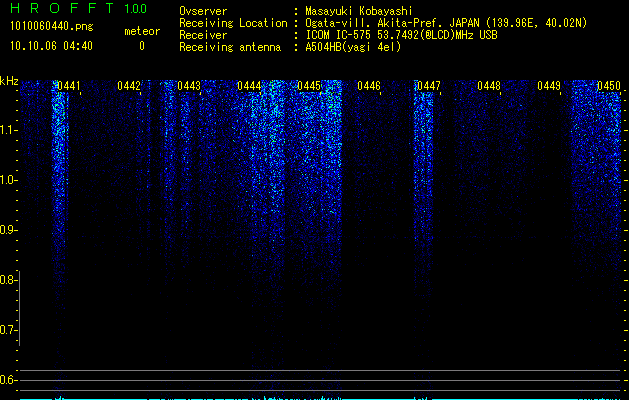Click the 0443 time marker
The height and width of the screenshot is (400, 629).
189,86
